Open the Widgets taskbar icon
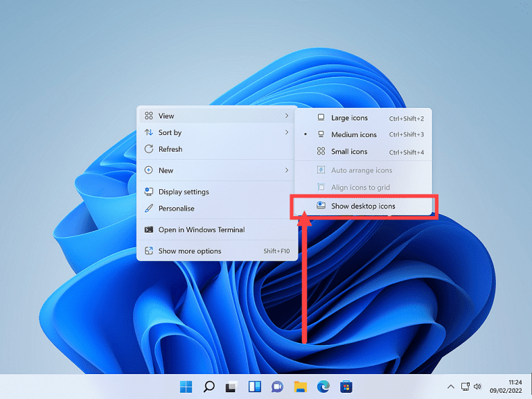 (255, 387)
